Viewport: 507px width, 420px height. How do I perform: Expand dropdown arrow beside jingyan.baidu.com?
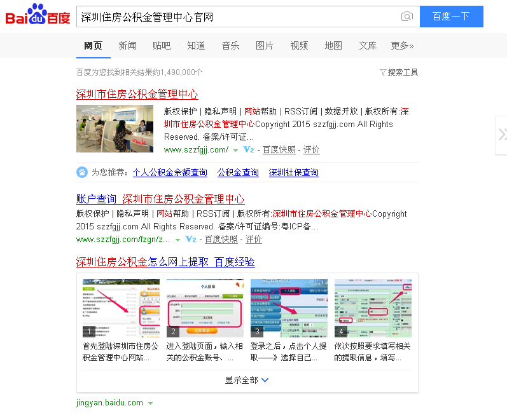150,403
